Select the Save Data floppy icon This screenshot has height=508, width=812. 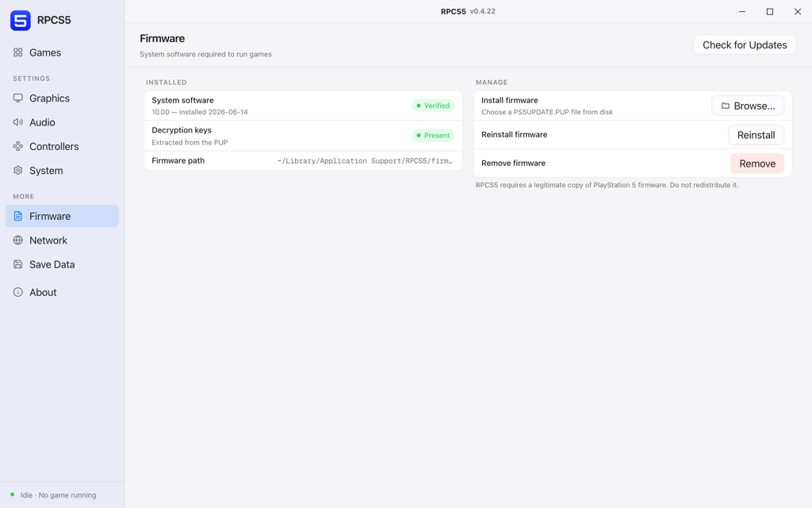(18, 264)
